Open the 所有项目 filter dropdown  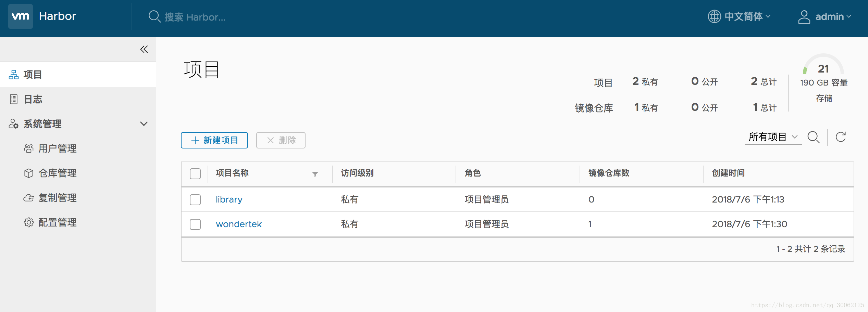pyautogui.click(x=773, y=137)
